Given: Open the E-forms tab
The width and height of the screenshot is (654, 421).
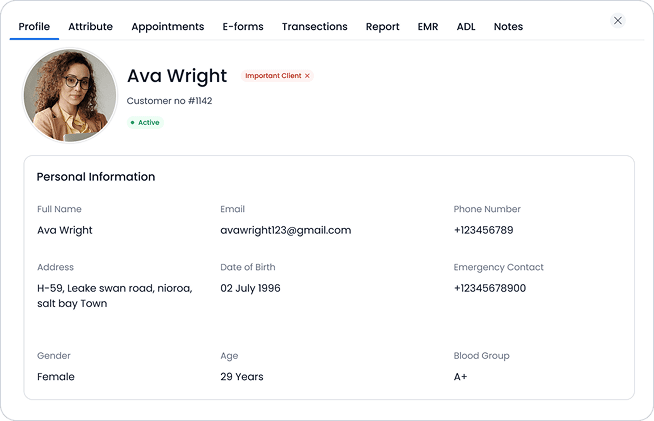Looking at the screenshot, I should [x=243, y=26].
